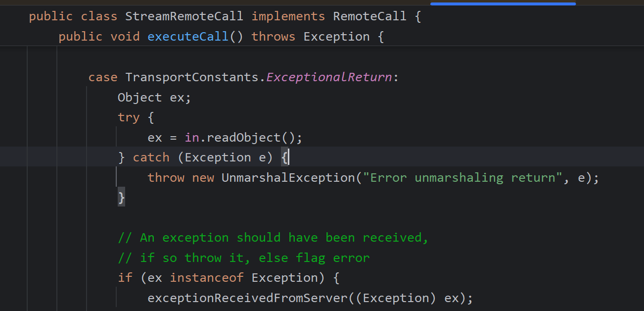This screenshot has height=311, width=644.
Task: Click the try keyword
Action: point(129,118)
